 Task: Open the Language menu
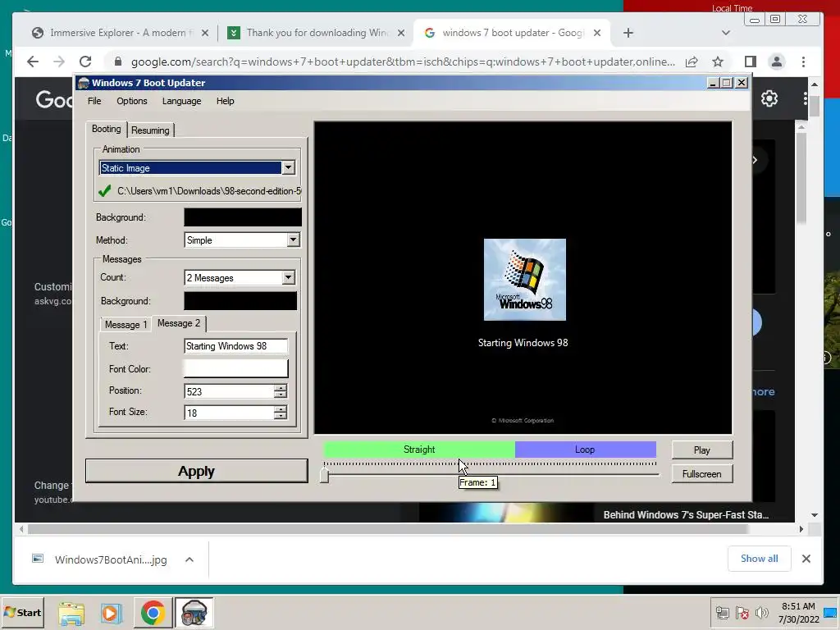[x=181, y=101]
